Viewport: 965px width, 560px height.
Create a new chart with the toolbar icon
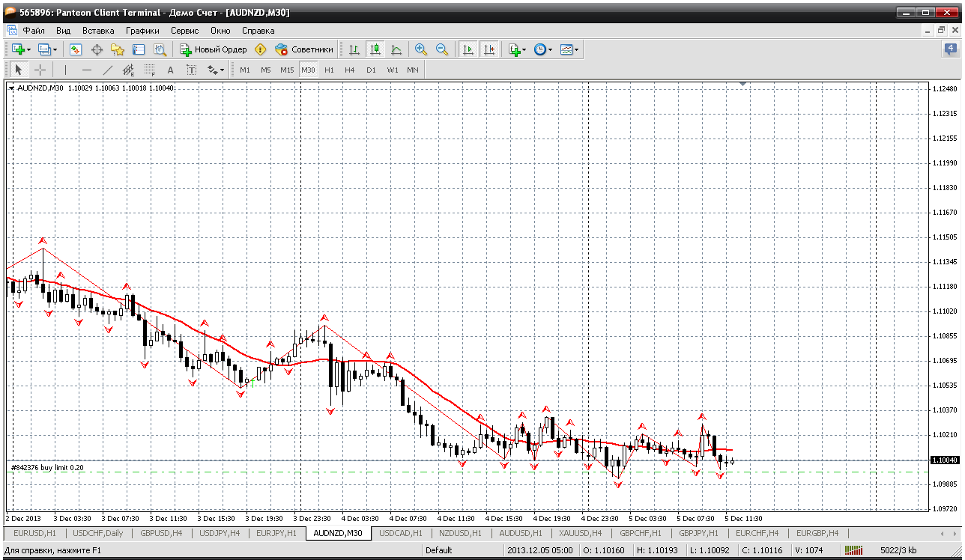18,49
